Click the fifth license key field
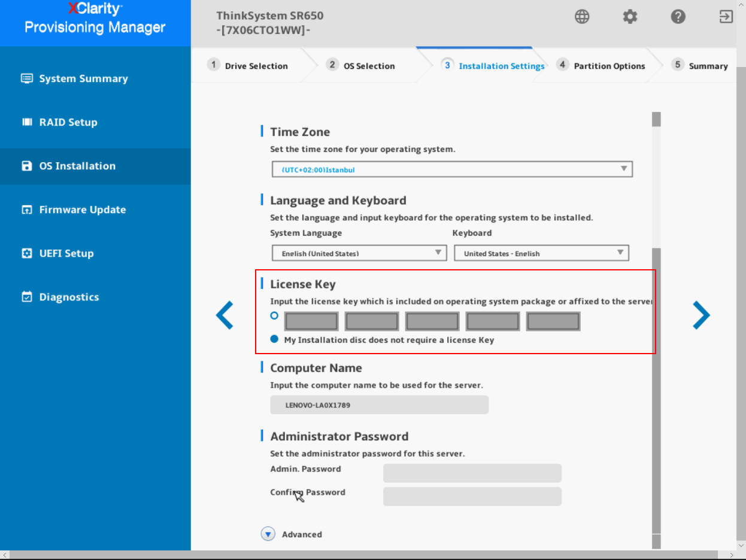This screenshot has width=746, height=560. tap(553, 321)
